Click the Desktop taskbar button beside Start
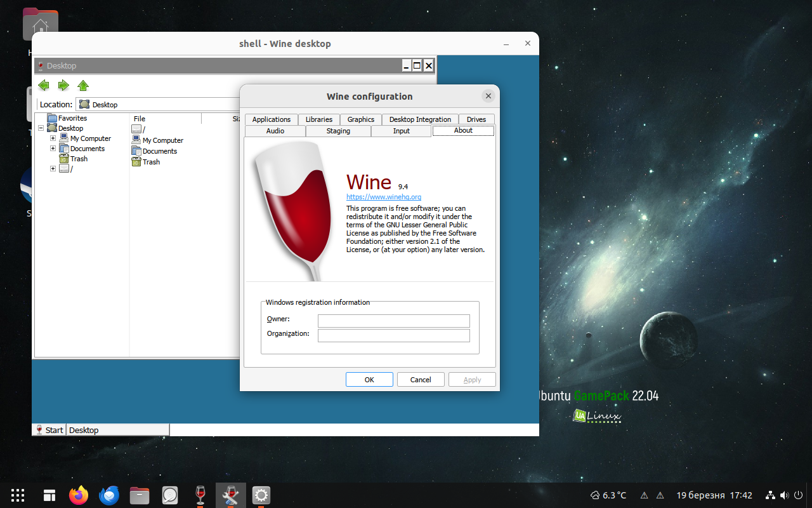 pos(118,430)
